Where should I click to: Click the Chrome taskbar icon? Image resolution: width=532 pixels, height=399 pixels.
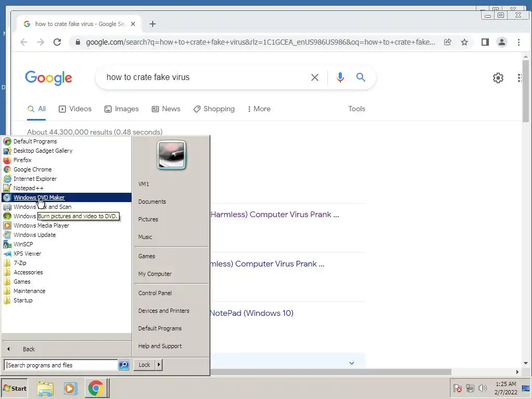point(96,389)
